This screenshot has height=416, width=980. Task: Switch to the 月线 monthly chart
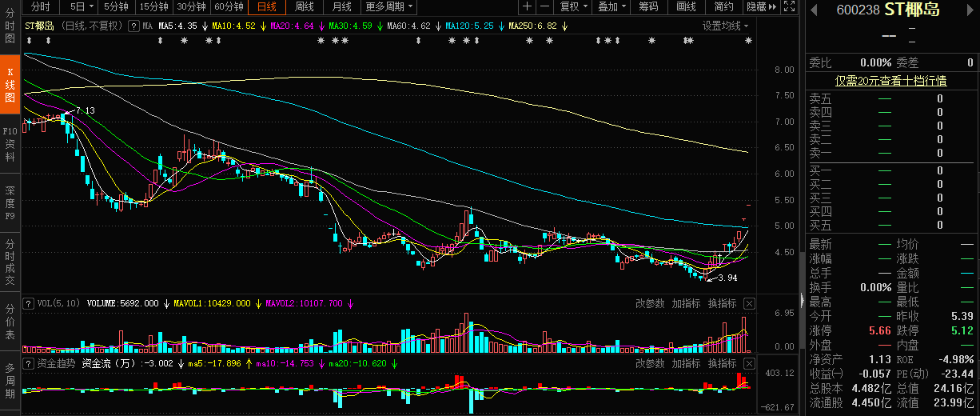coord(342,6)
